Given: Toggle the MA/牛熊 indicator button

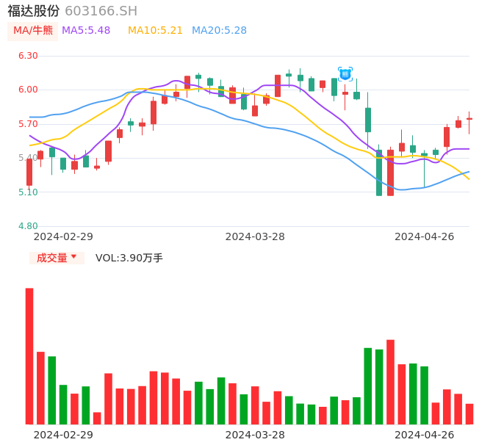Looking at the screenshot, I should (x=33, y=31).
